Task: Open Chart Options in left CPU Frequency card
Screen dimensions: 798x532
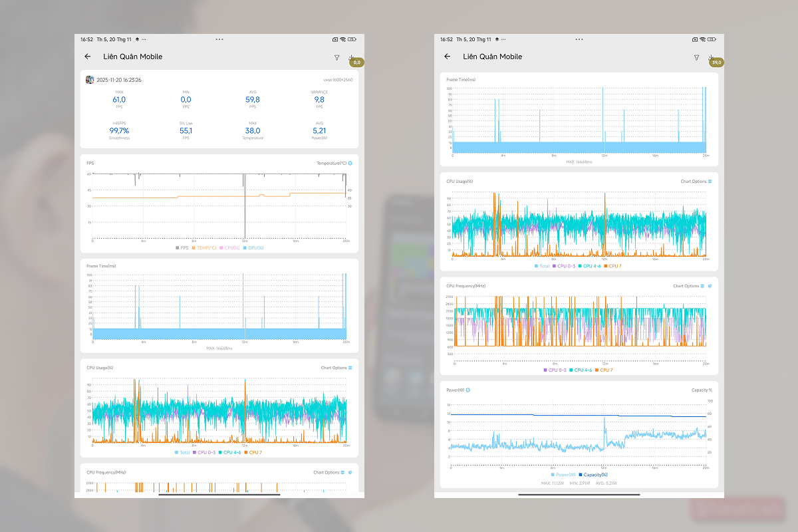Action: pyautogui.click(x=329, y=472)
